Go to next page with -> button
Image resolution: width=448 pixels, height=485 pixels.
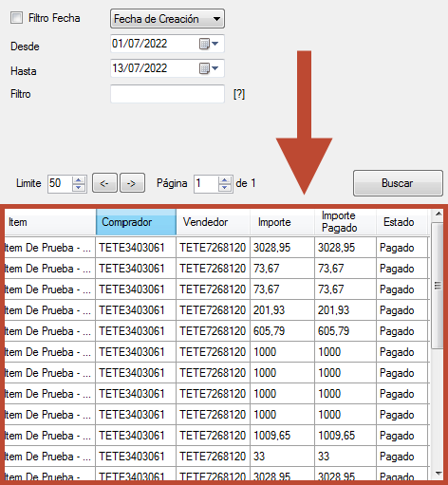click(x=133, y=183)
